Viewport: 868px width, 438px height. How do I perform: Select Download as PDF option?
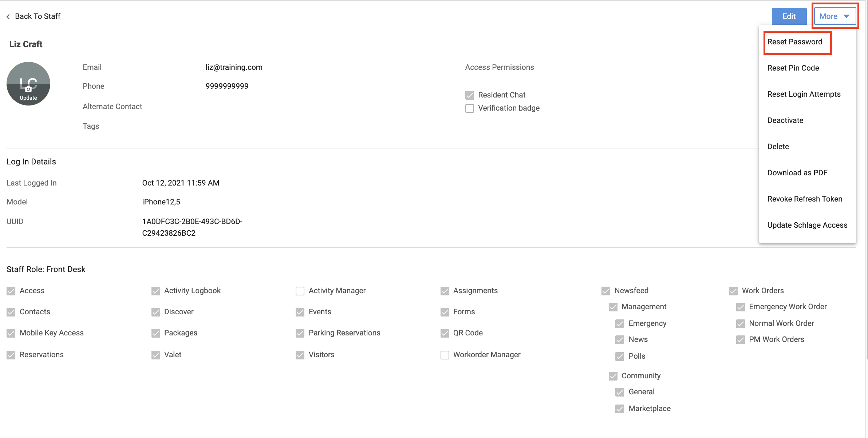tap(797, 173)
